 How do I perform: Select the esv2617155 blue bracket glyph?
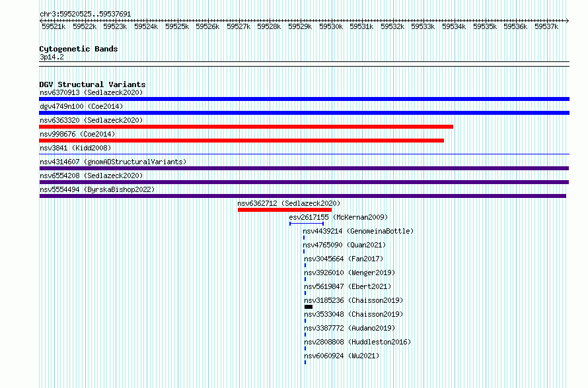(x=307, y=224)
